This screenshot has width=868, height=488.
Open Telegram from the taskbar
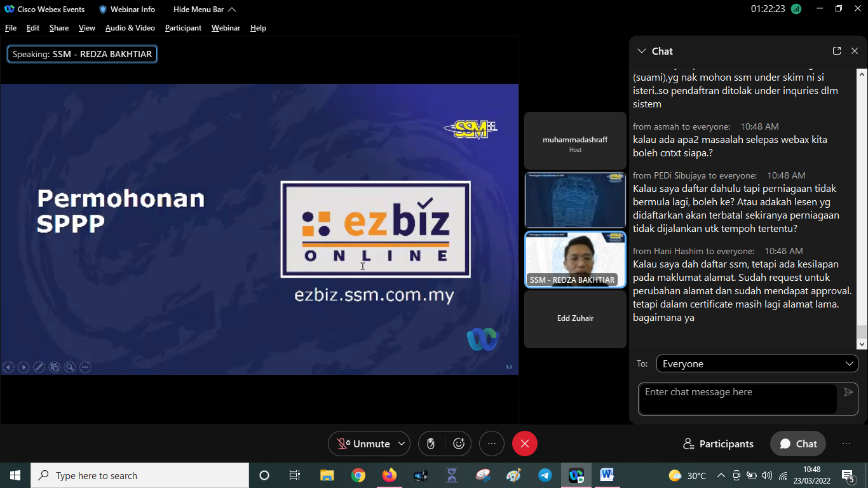click(545, 475)
